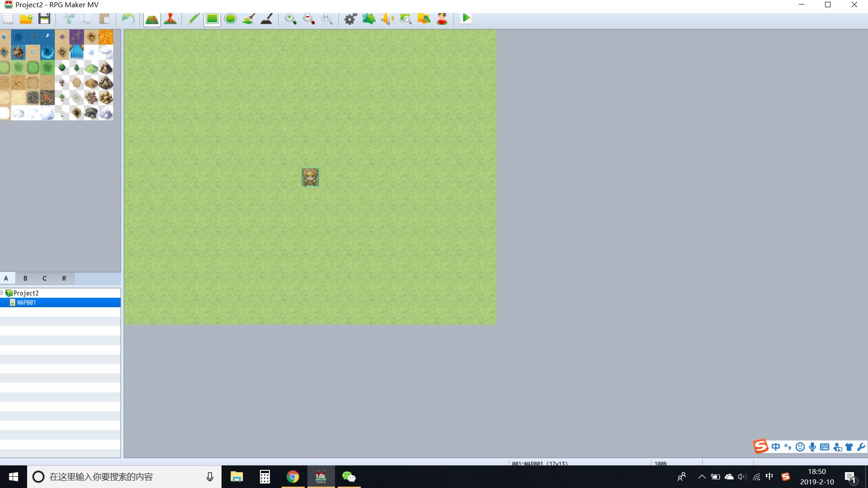Open the Windows notification center
Image resolution: width=868 pixels, height=488 pixels.
[850, 477]
